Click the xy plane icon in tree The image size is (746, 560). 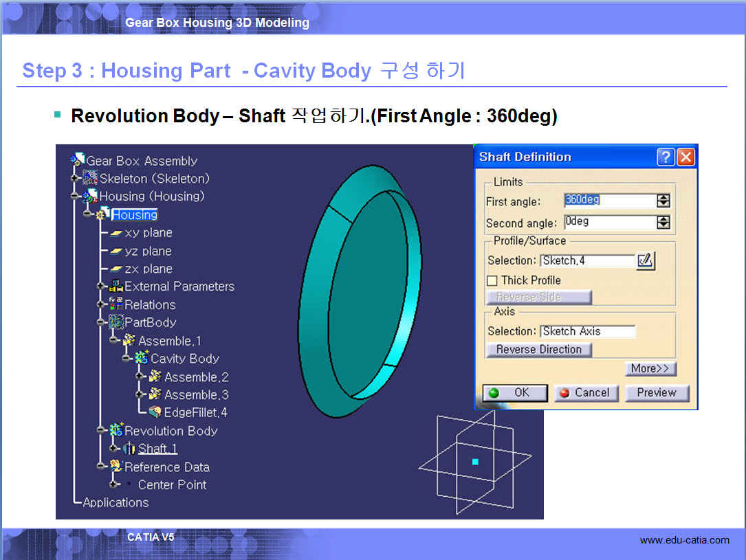[x=116, y=233]
